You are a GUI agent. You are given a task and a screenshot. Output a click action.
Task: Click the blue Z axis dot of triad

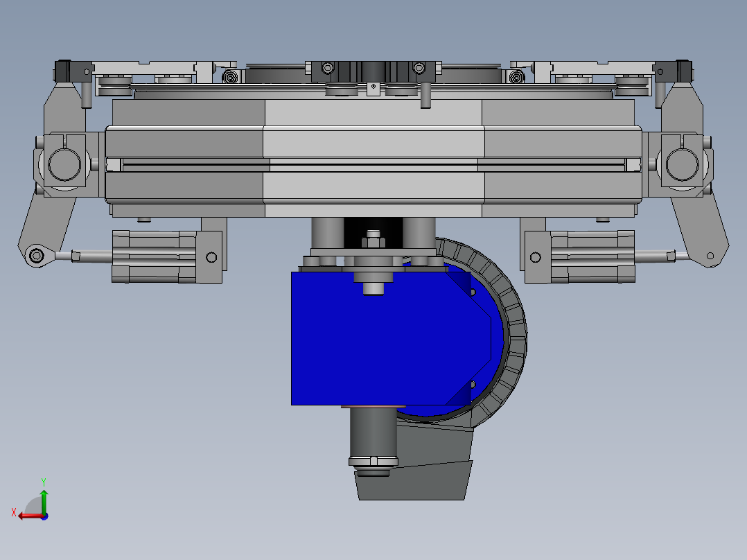tap(44, 516)
